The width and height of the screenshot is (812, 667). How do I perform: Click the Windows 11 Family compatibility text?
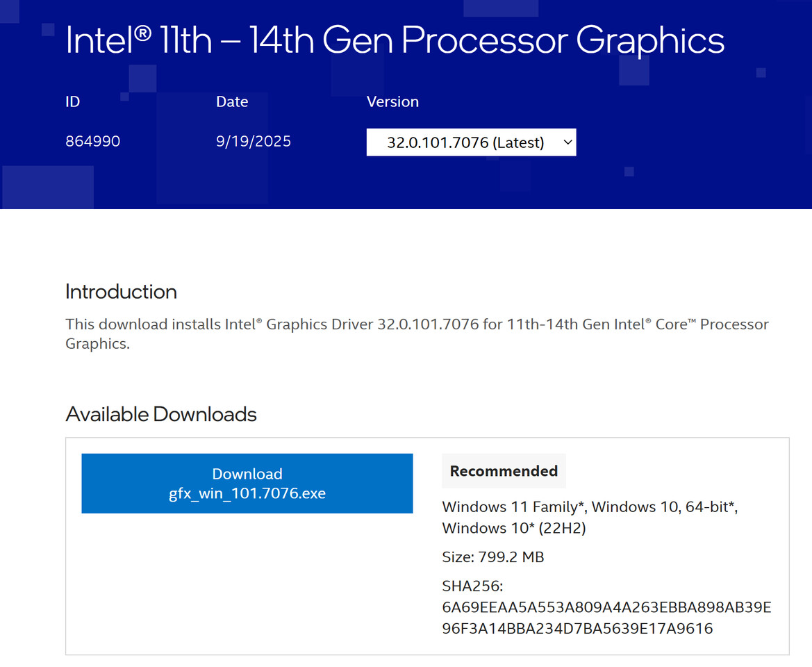514,507
